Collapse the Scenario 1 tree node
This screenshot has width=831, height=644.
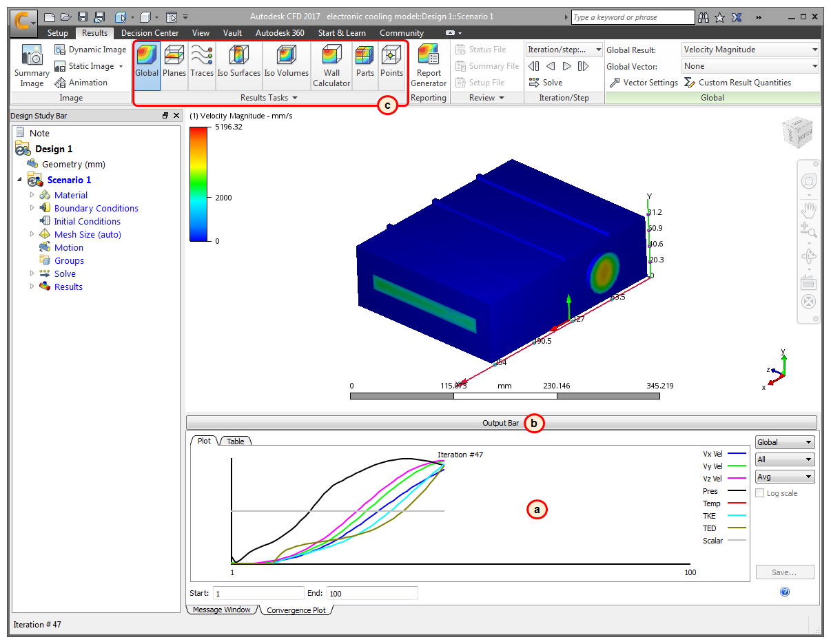click(19, 180)
